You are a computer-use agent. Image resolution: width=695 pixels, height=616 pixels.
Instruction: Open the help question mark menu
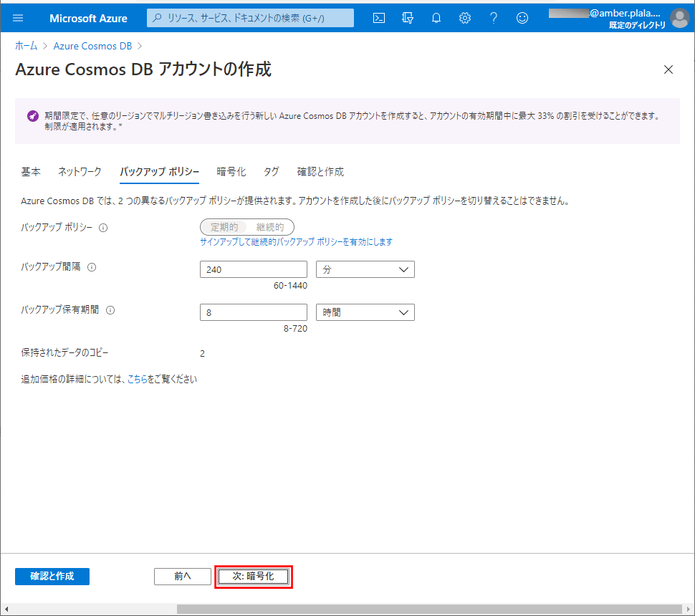(494, 18)
